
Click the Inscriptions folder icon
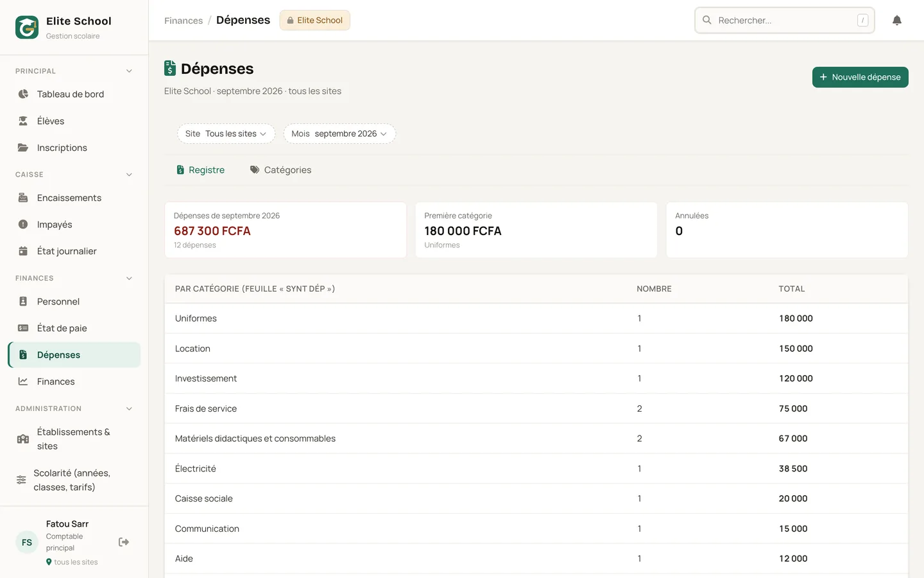(x=23, y=148)
